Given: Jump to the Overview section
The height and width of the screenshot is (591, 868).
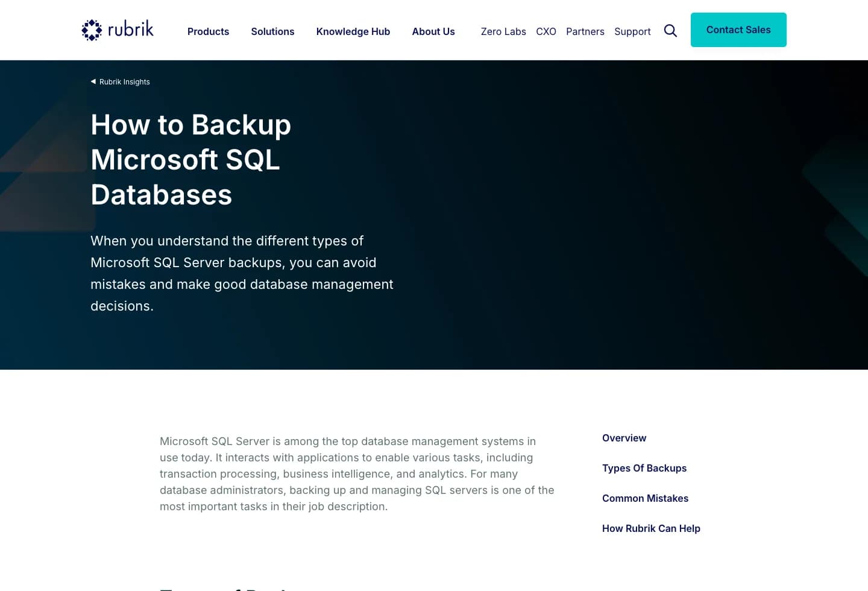Looking at the screenshot, I should (624, 438).
